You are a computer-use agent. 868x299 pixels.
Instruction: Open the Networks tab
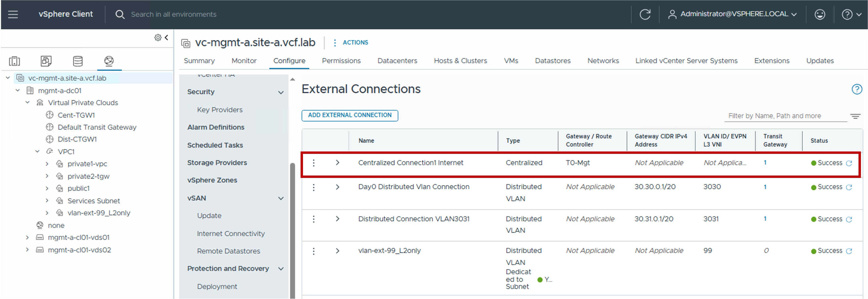click(x=603, y=61)
